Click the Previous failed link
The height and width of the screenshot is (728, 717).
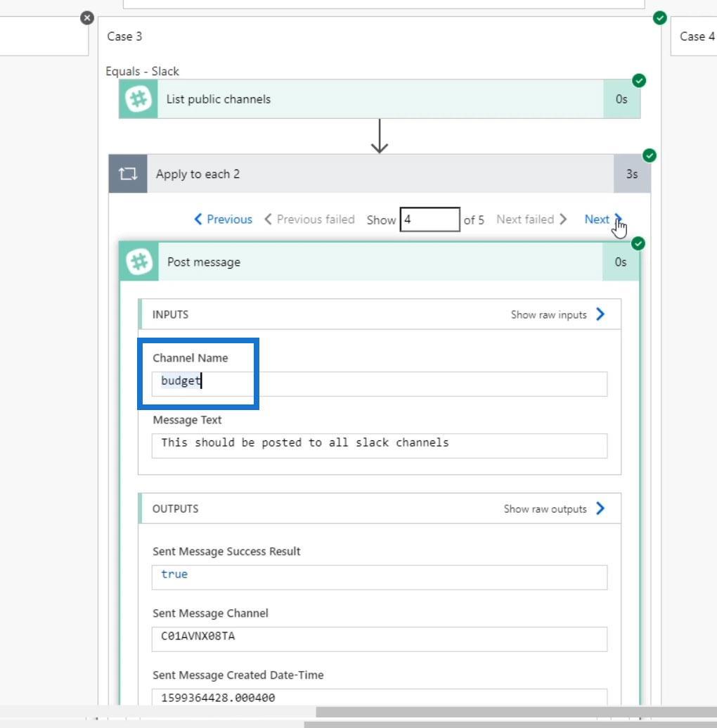(x=309, y=219)
